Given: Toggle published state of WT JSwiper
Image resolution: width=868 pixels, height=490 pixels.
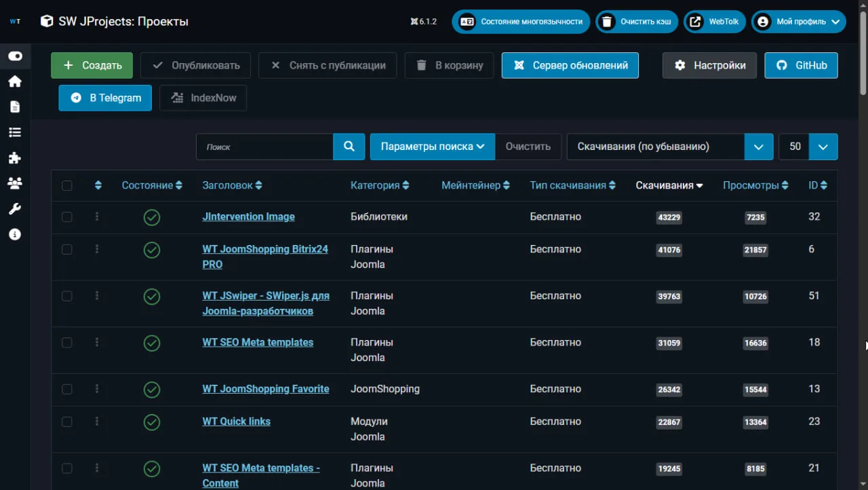Looking at the screenshot, I should pyautogui.click(x=152, y=297).
